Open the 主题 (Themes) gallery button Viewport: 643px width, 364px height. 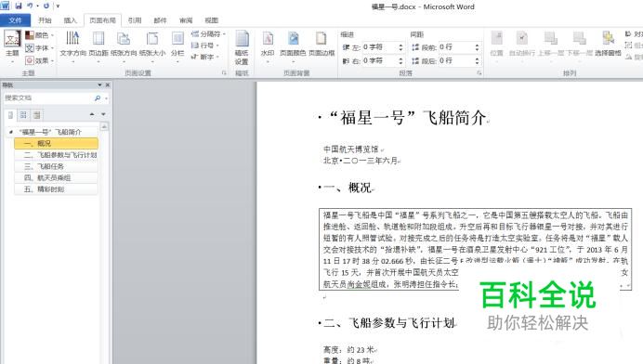pyautogui.click(x=12, y=46)
